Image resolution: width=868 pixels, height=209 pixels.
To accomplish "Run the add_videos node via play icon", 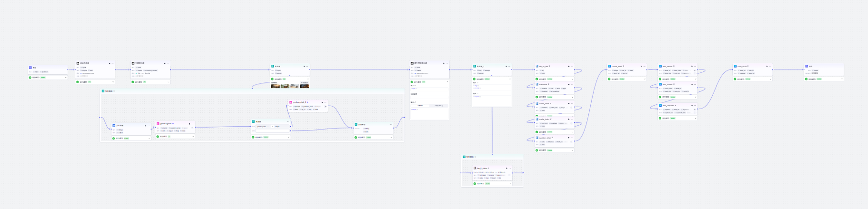I will click(x=692, y=66).
